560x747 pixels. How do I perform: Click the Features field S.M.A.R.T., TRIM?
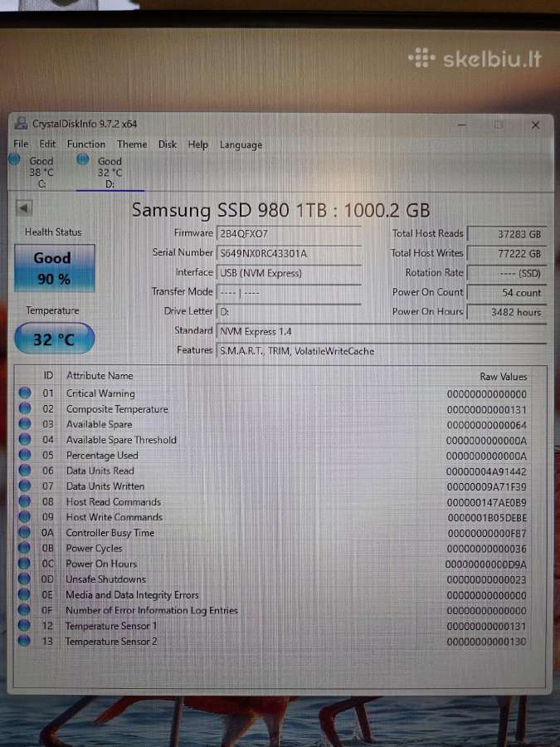click(x=381, y=351)
